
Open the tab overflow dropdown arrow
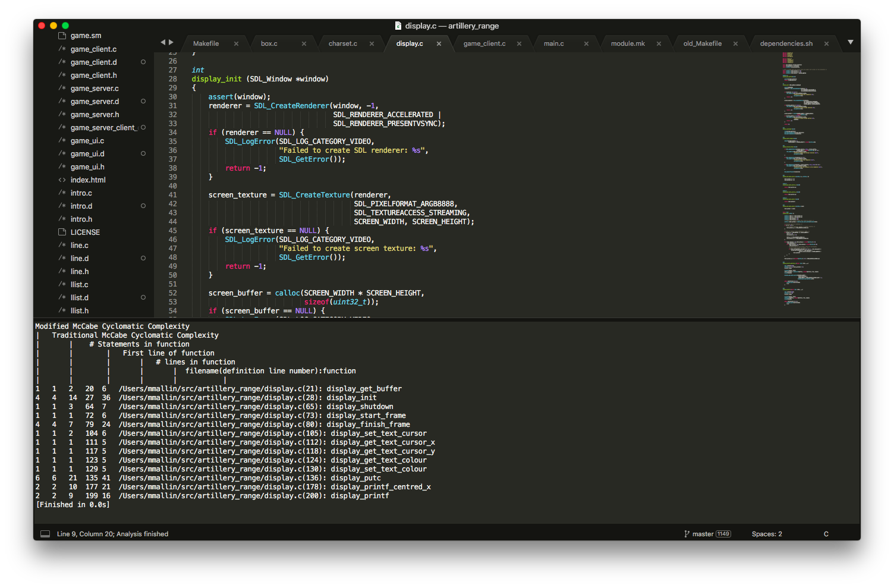tap(850, 42)
